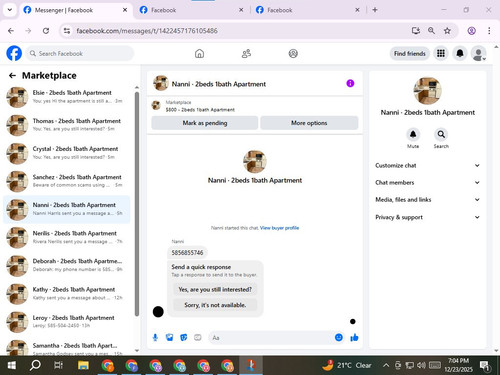This screenshot has width=500, height=375.
Task: Go back with Marketplace back arrow
Action: click(x=12, y=76)
